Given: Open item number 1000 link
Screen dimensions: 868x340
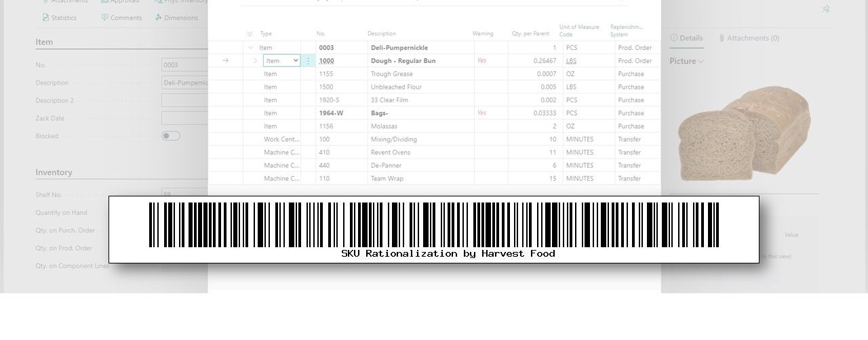Looking at the screenshot, I should (x=326, y=61).
